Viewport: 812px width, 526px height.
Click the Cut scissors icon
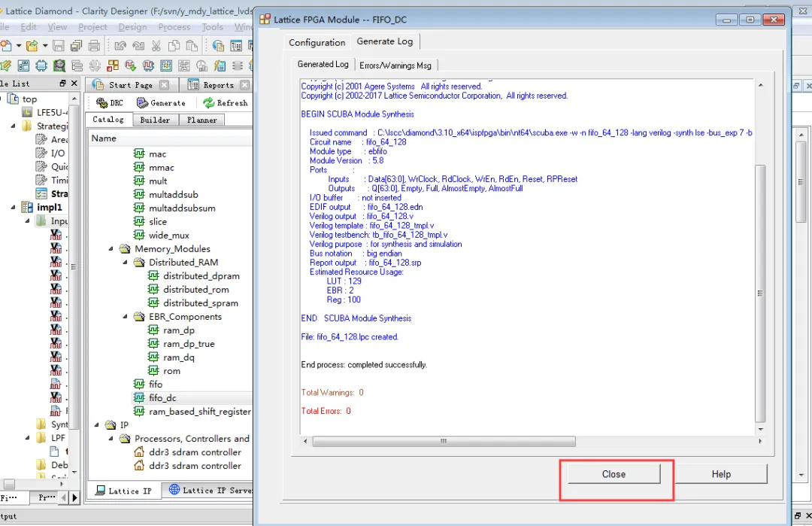coord(156,47)
